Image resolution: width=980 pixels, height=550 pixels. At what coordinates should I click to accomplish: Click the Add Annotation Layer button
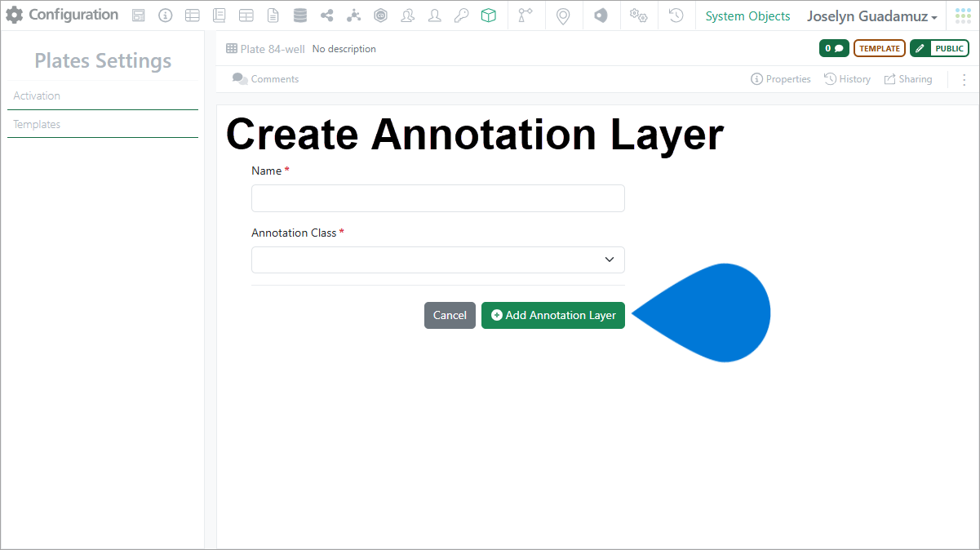pyautogui.click(x=552, y=316)
